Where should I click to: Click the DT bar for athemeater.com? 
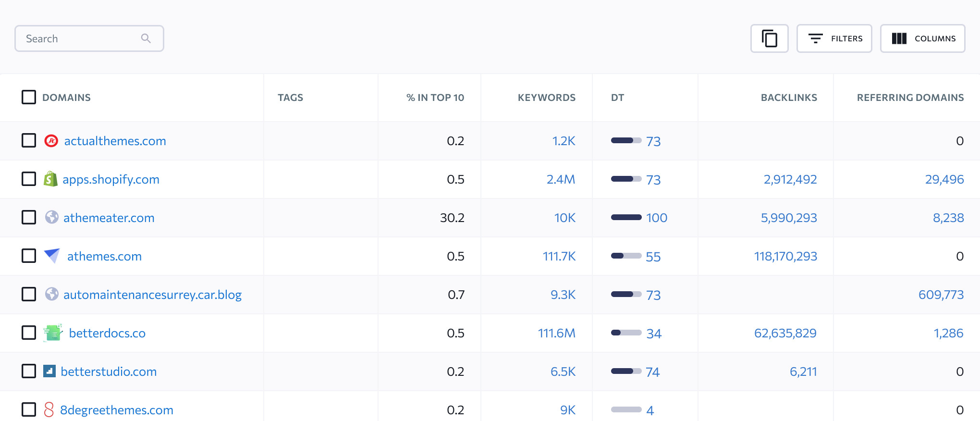626,217
